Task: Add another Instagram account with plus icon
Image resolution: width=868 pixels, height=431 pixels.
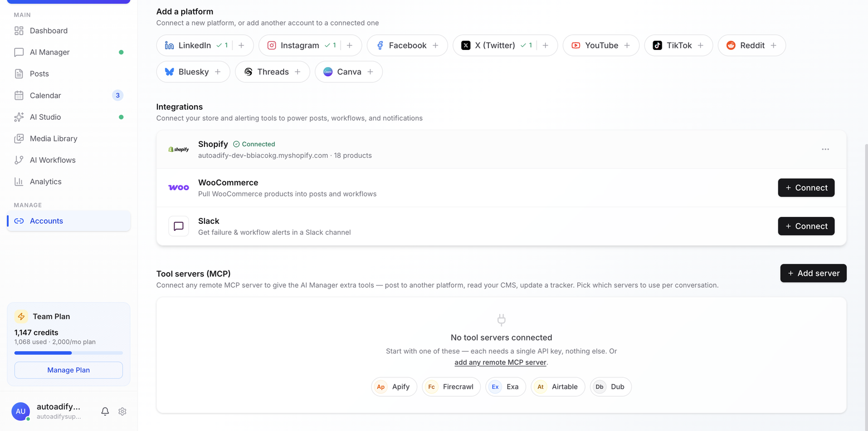Action: (350, 46)
